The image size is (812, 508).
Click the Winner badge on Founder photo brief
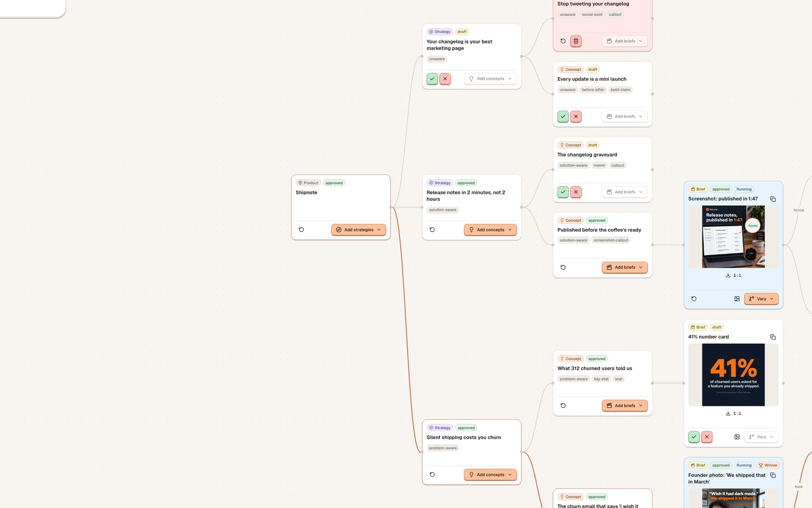coord(768,465)
